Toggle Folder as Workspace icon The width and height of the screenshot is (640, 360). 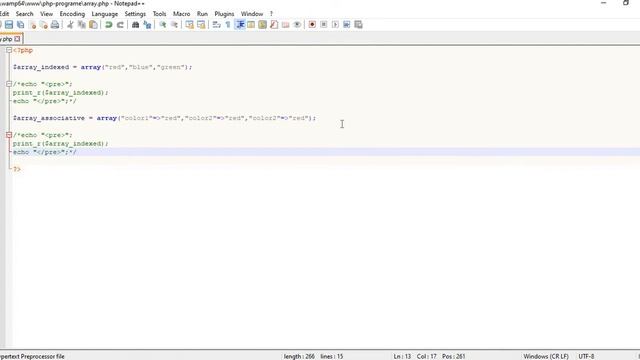[285, 25]
